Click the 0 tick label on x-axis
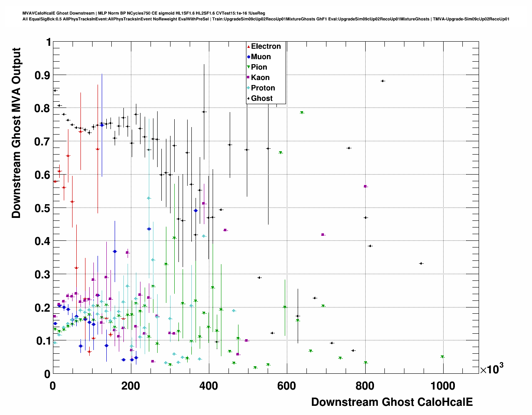 pos(53,386)
